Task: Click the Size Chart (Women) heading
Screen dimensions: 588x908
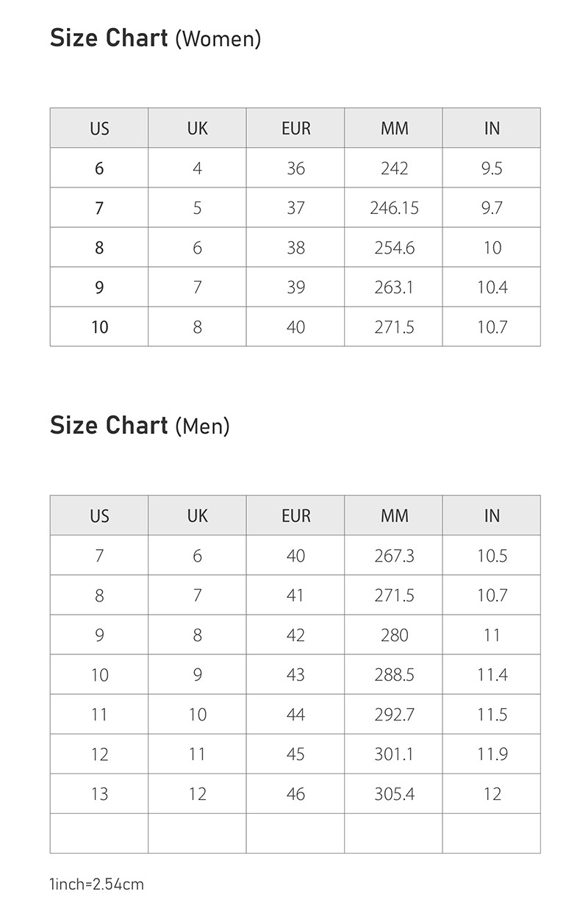Action: click(x=155, y=38)
